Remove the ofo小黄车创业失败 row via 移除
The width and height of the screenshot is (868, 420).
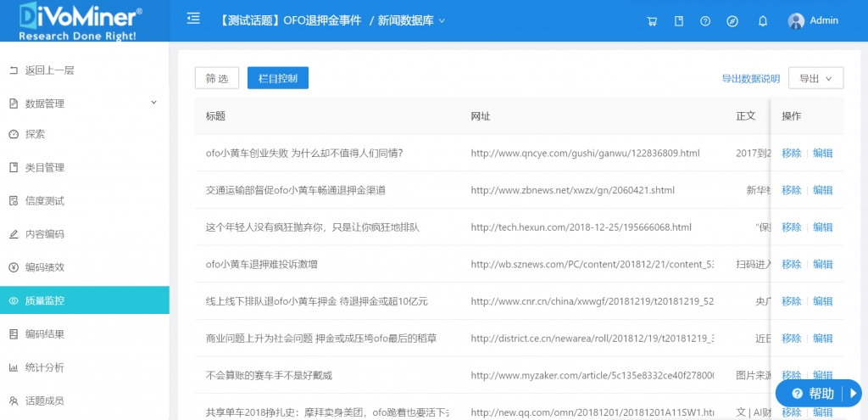791,153
